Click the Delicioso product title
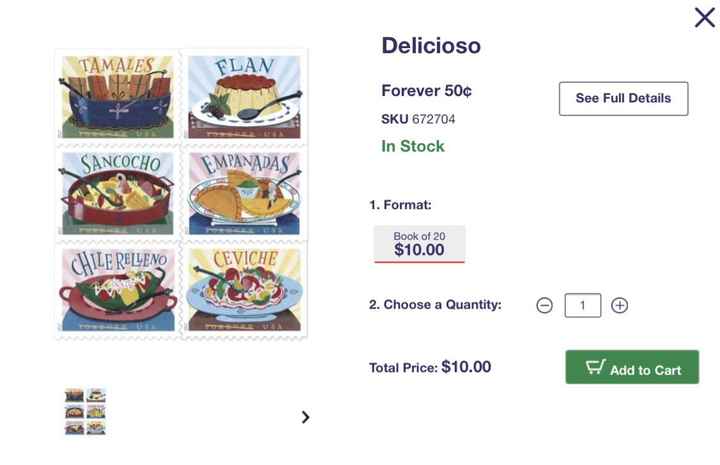 [431, 45]
